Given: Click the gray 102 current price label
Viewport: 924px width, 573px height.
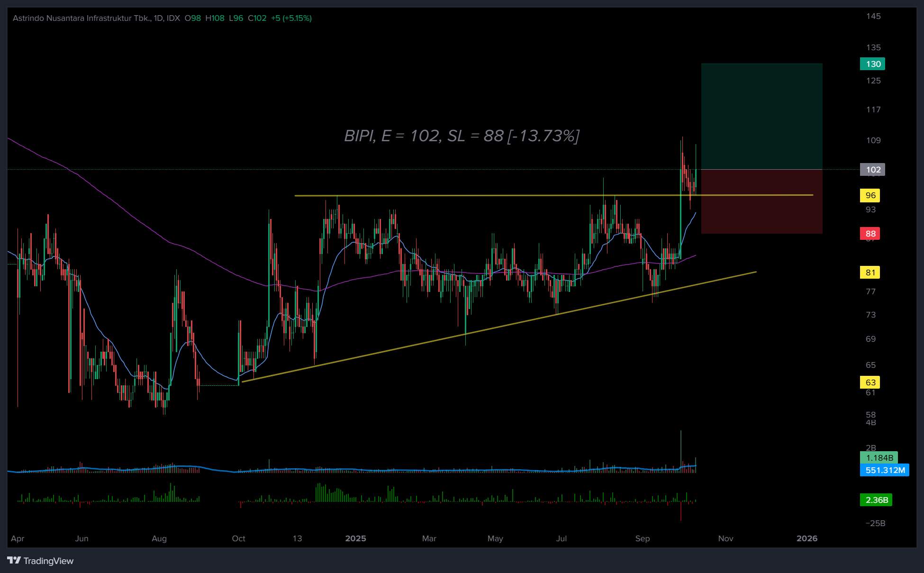Looking at the screenshot, I should coord(873,170).
